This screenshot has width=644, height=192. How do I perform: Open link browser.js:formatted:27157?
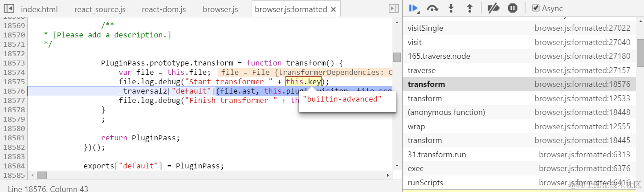pyautogui.click(x=582, y=70)
